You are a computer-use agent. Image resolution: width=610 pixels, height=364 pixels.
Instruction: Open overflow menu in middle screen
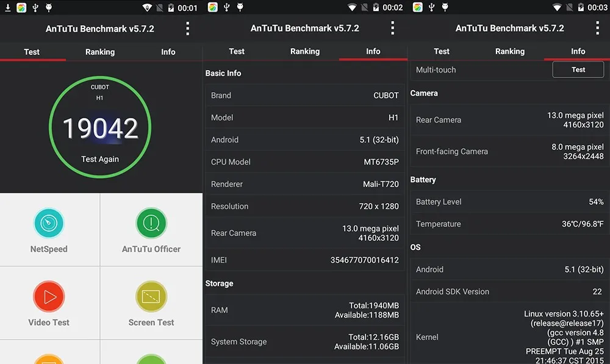click(392, 28)
